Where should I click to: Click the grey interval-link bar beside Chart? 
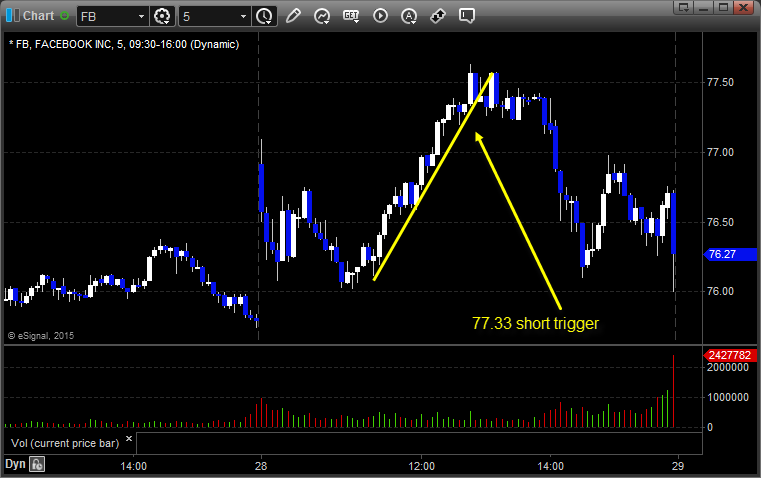[17, 16]
